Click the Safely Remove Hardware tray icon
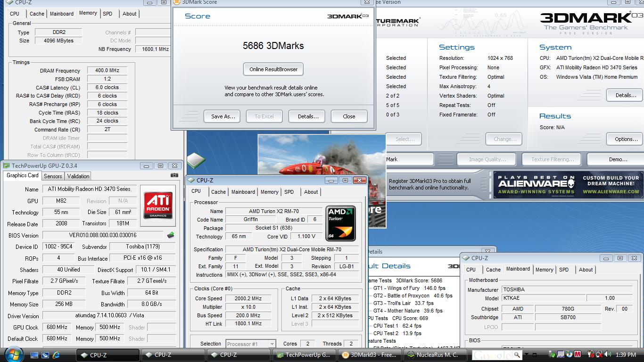The height and width of the screenshot is (362, 644). pos(552,354)
